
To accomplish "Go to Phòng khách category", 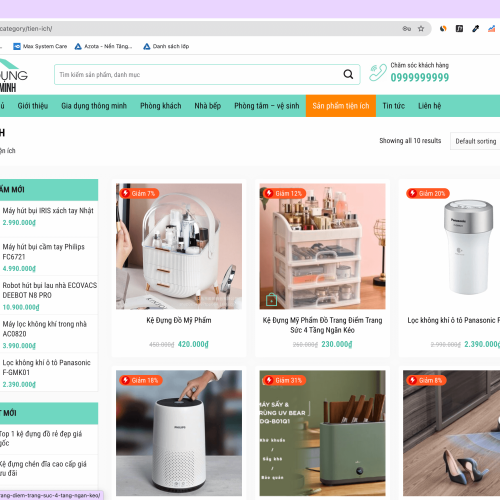I will pos(161,106).
